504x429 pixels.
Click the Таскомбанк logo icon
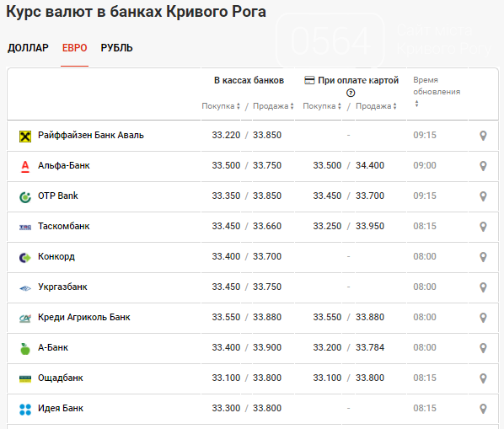(x=25, y=228)
